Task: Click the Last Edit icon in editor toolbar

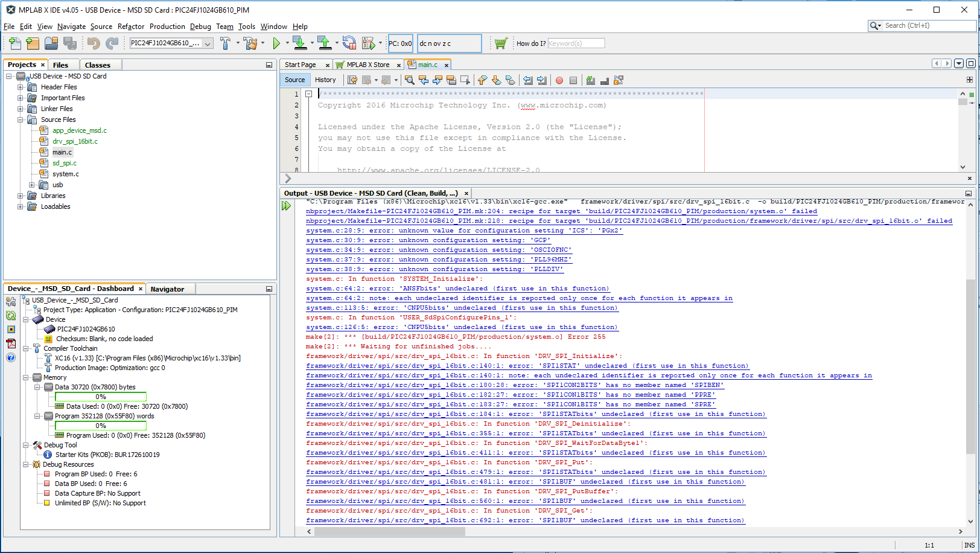Action: click(352, 80)
